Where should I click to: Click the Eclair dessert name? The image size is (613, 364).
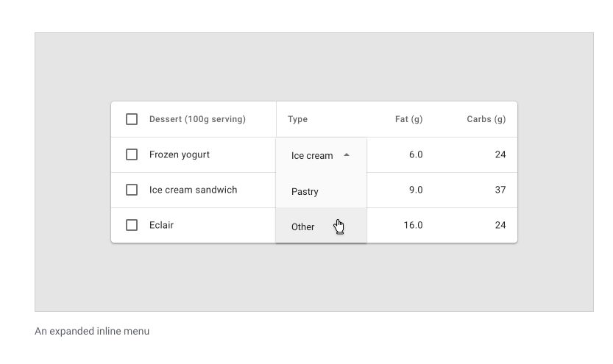pos(161,225)
